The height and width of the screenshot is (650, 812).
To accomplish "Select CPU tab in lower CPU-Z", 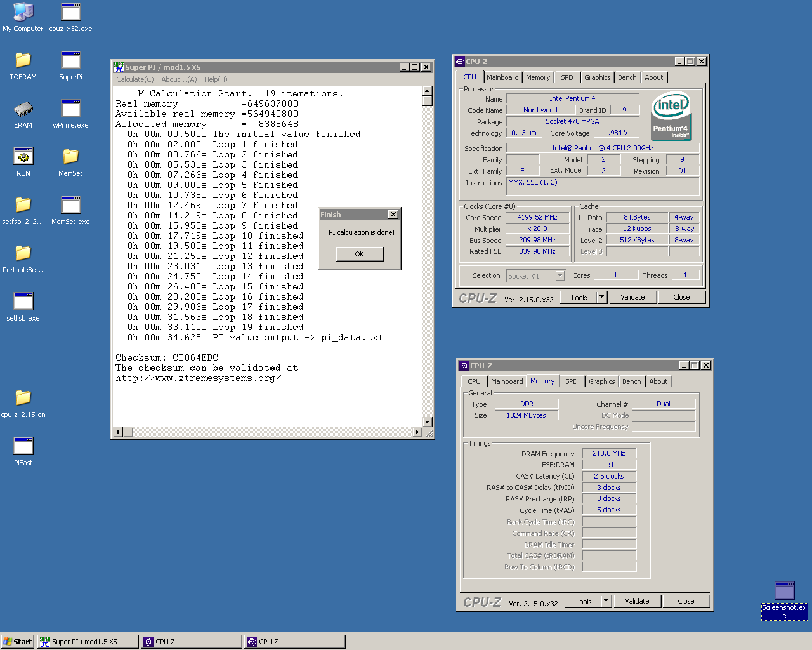I will (475, 381).
